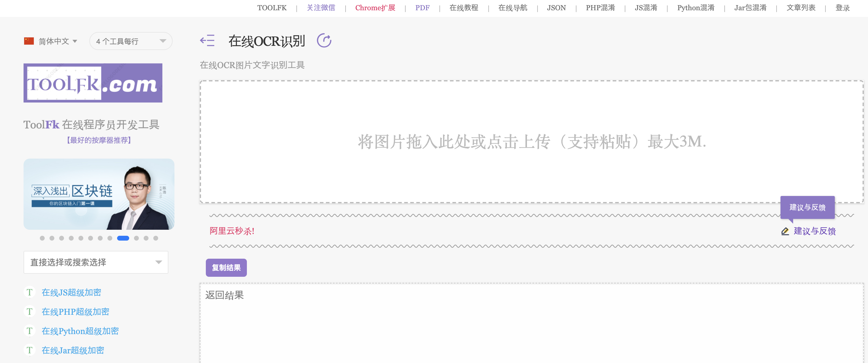868x363 pixels.
Task: Click the T icon beside 在线JS超级加密
Action: click(30, 292)
